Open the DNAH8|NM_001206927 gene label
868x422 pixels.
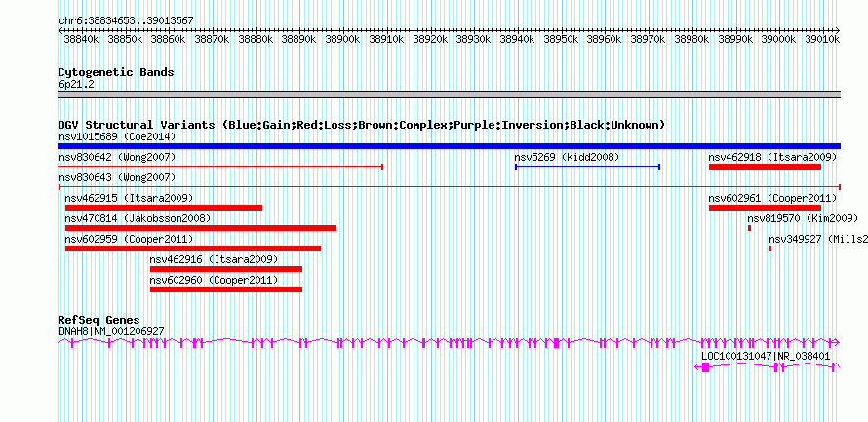111,331
